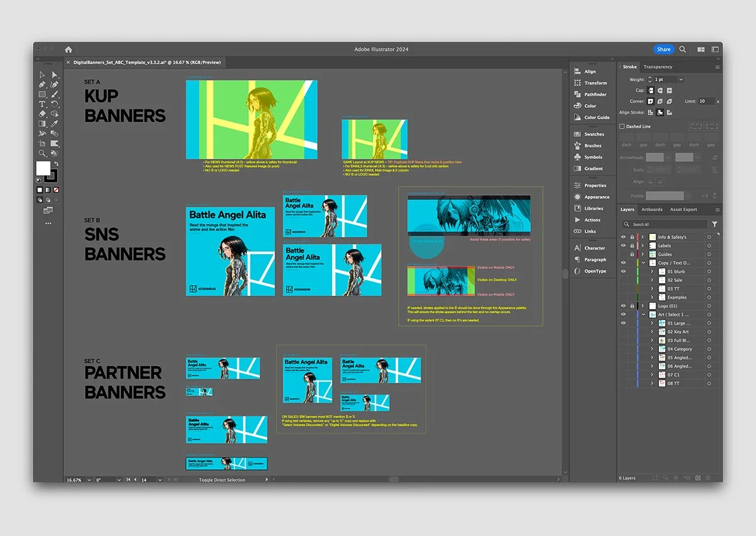Collapse the Art layer
This screenshot has height=536, width=756.
coord(643,314)
